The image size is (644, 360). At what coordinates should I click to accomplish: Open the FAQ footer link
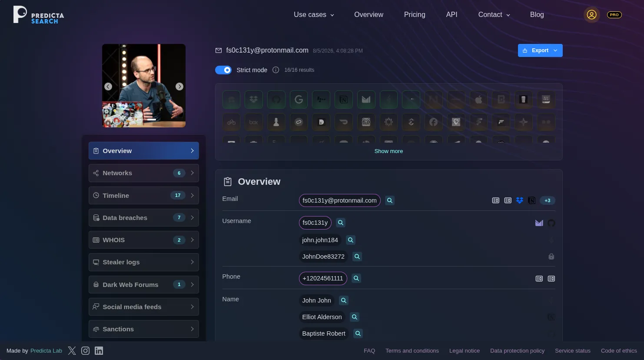click(x=369, y=351)
